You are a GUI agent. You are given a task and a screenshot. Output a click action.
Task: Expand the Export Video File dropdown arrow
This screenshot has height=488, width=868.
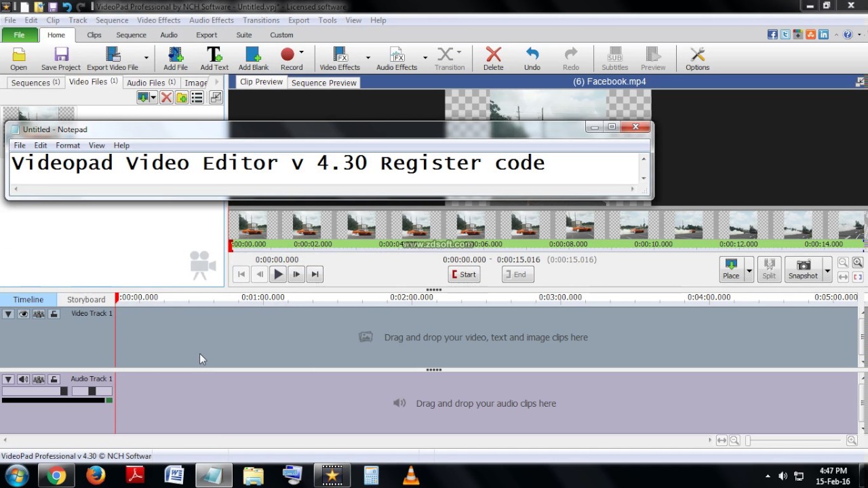[146, 58]
